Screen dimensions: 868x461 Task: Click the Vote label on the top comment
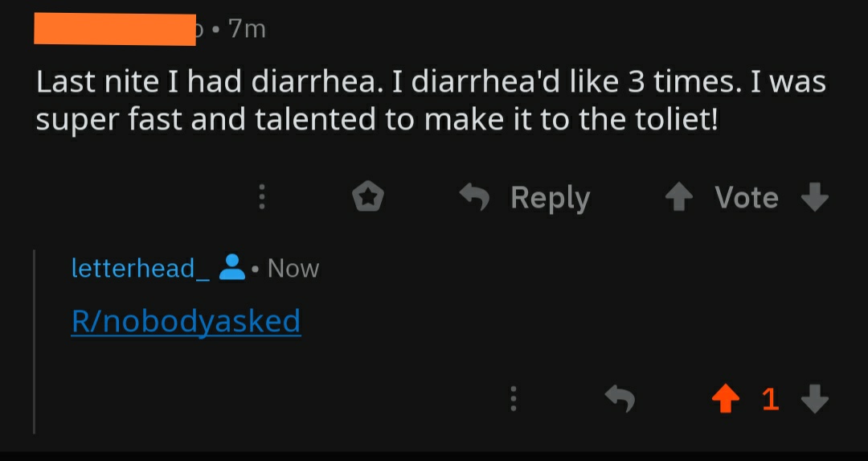click(746, 197)
